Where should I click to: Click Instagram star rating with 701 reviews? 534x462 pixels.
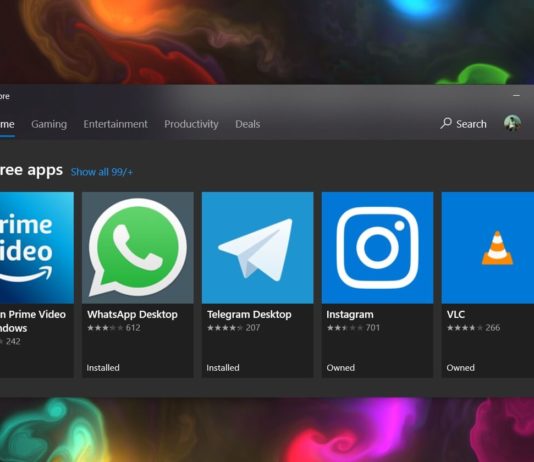(353, 328)
